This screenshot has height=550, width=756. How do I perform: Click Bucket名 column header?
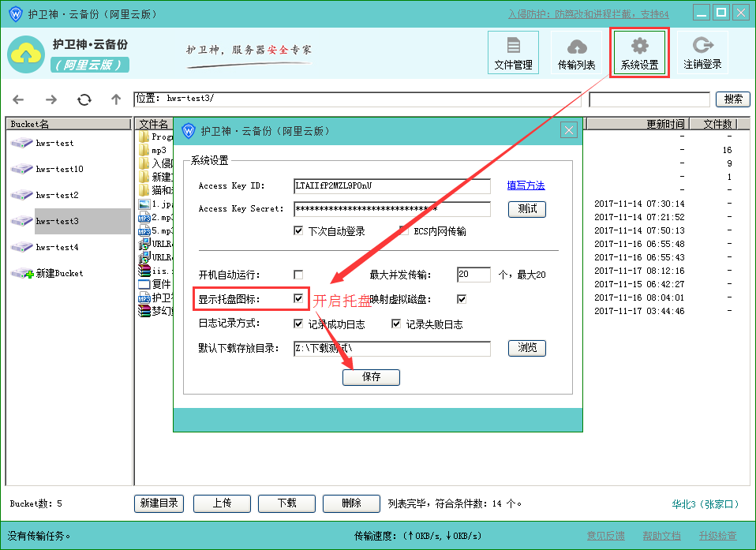point(69,124)
